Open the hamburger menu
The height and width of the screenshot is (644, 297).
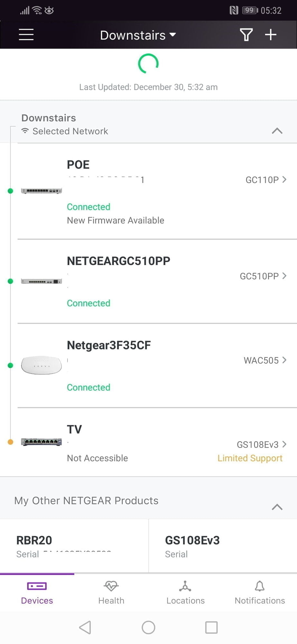(26, 34)
